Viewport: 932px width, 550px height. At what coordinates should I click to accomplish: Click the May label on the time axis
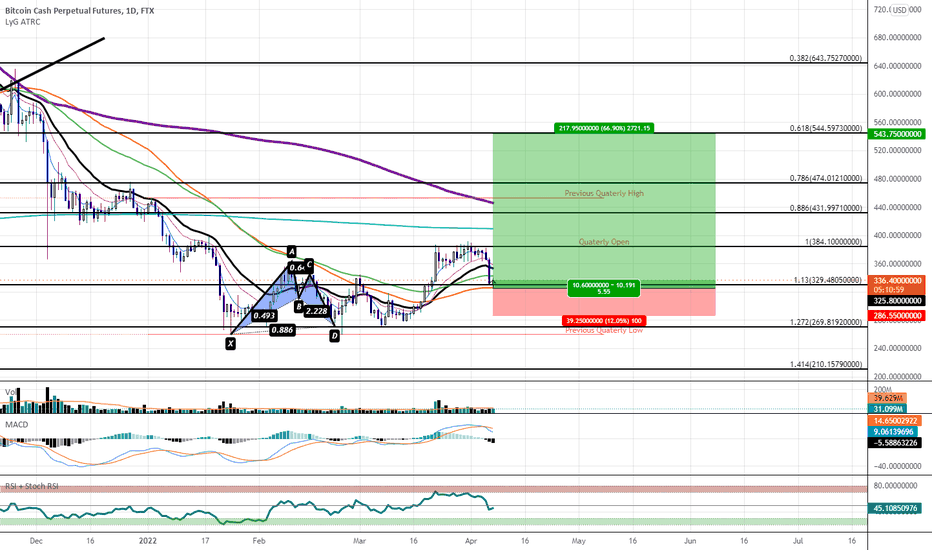pyautogui.click(x=578, y=541)
